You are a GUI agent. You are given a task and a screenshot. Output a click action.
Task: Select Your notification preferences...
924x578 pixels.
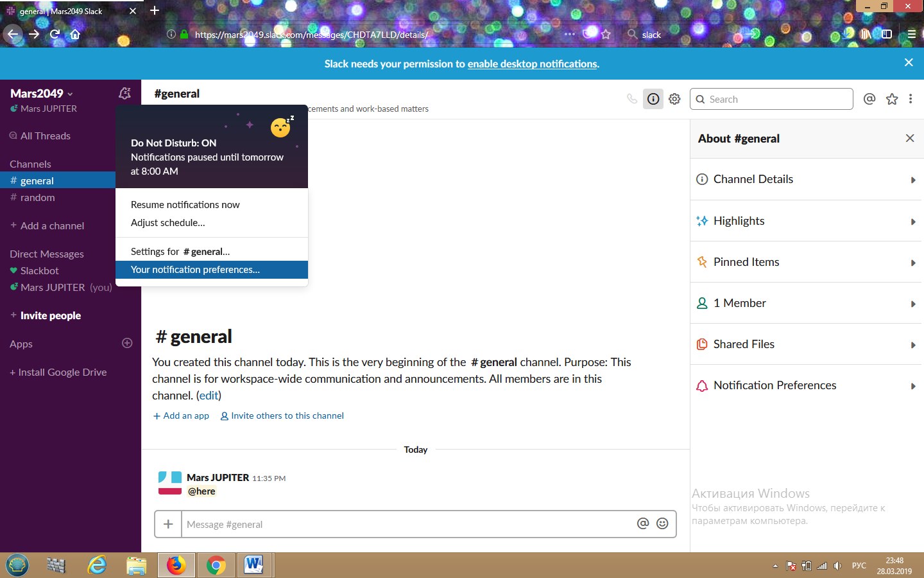[212, 270]
